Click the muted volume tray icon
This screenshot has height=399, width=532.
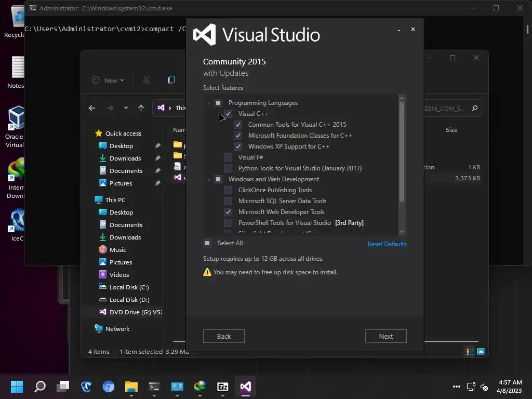pyautogui.click(x=484, y=387)
